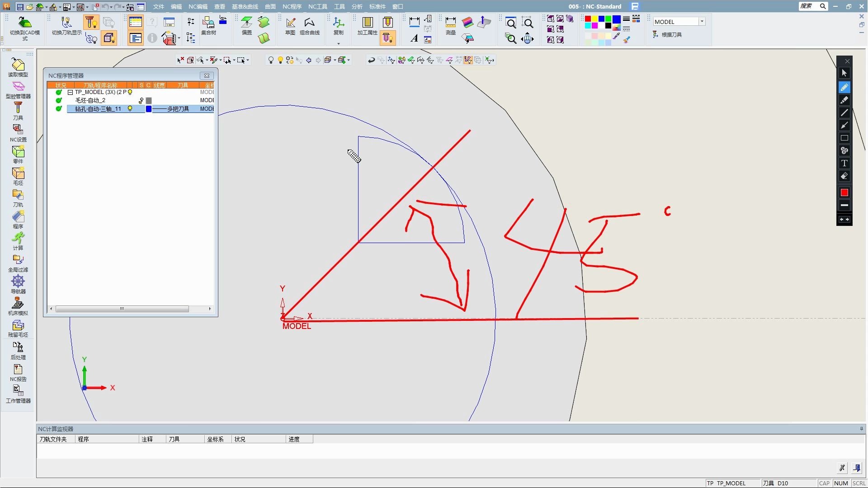Select the eraser tool in annotation palette
The height and width of the screenshot is (488, 868).
pos(844,176)
